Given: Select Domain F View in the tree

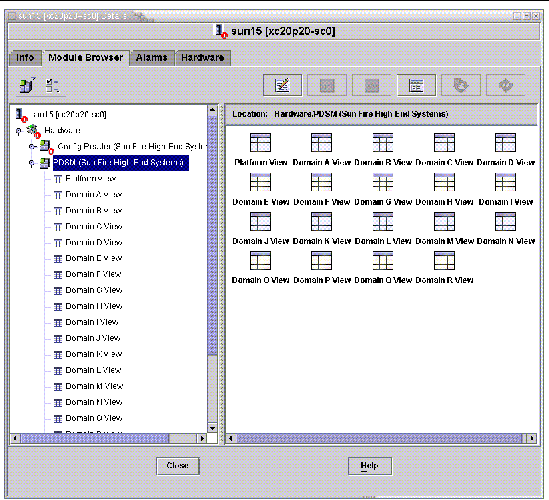Looking at the screenshot, I should tap(93, 274).
